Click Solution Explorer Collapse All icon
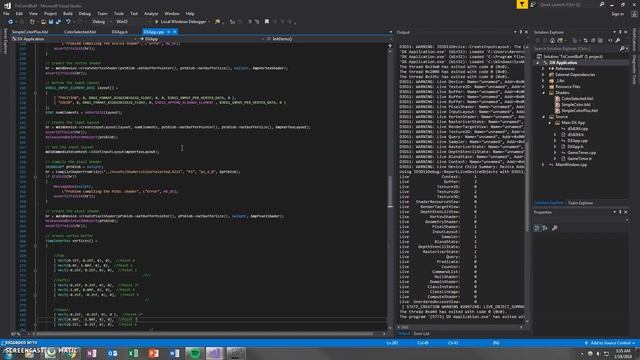This screenshot has height=360, width=640. (x=593, y=40)
